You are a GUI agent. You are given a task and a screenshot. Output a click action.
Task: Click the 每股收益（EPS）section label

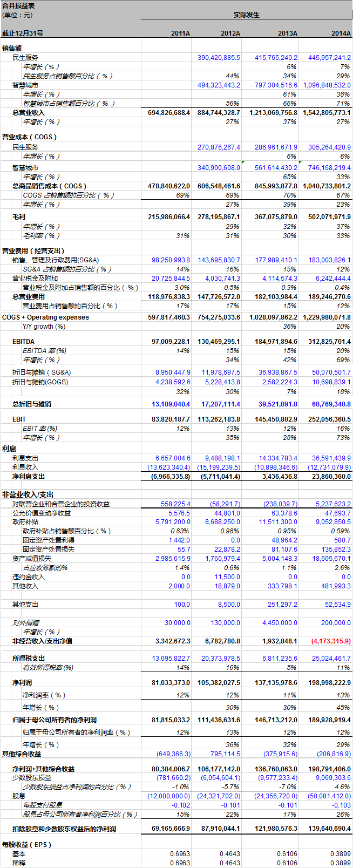tap(27, 845)
